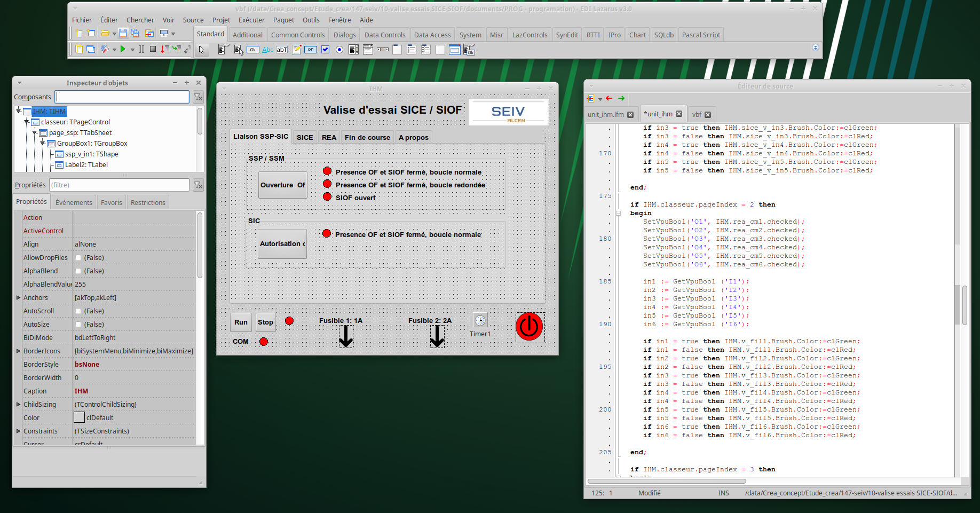Image resolution: width=980 pixels, height=513 pixels.
Task: Click the green Run program arrow icon
Action: (123, 49)
